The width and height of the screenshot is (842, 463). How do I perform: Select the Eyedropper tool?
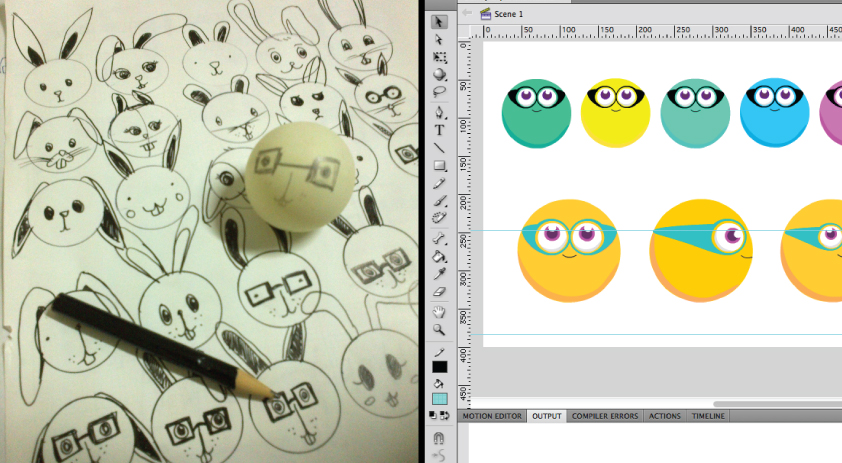click(x=439, y=274)
